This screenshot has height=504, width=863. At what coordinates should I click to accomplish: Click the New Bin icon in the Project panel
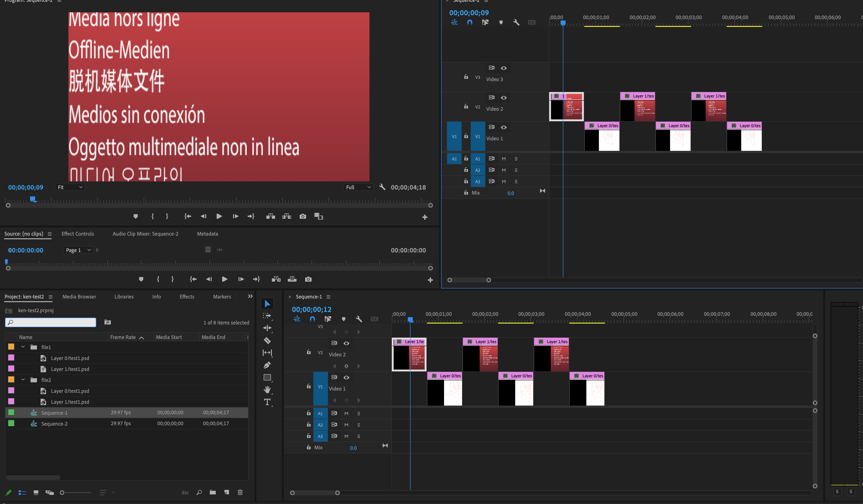(213, 492)
